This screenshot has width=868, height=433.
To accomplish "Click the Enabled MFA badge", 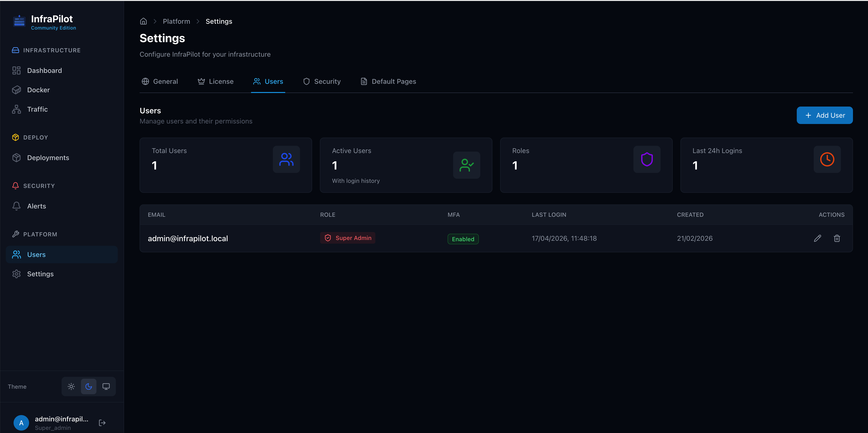I will (463, 239).
